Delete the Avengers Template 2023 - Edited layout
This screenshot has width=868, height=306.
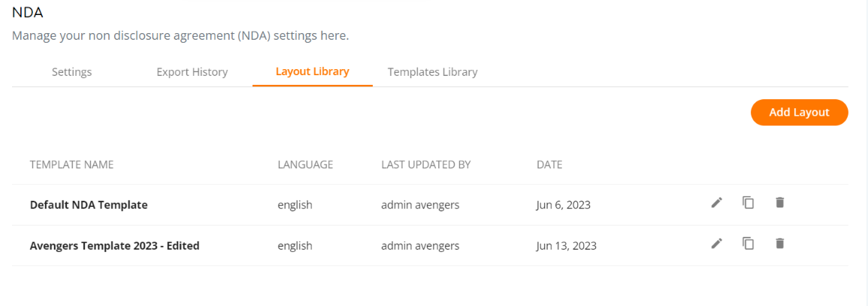tap(780, 243)
